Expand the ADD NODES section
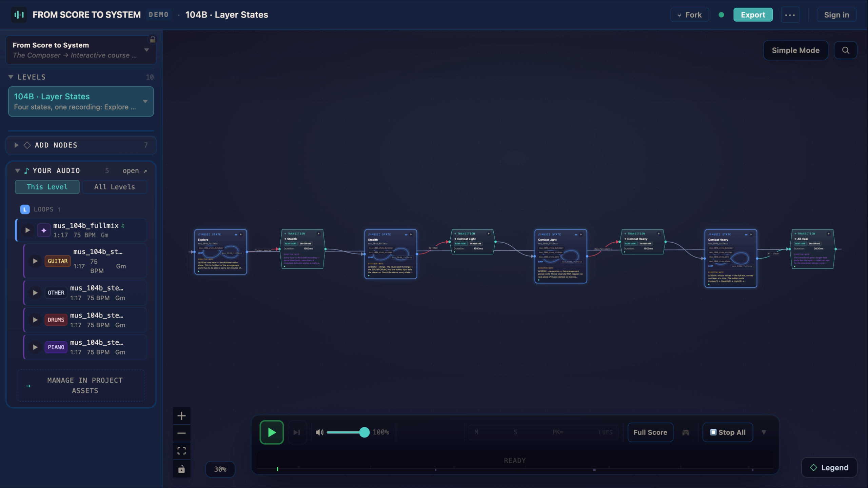This screenshot has width=868, height=488. (16, 145)
